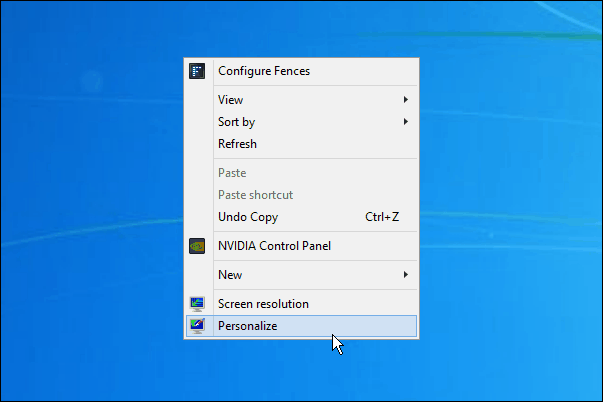This screenshot has width=603, height=402.
Task: Expand the View submenu arrow
Action: pyautogui.click(x=406, y=100)
